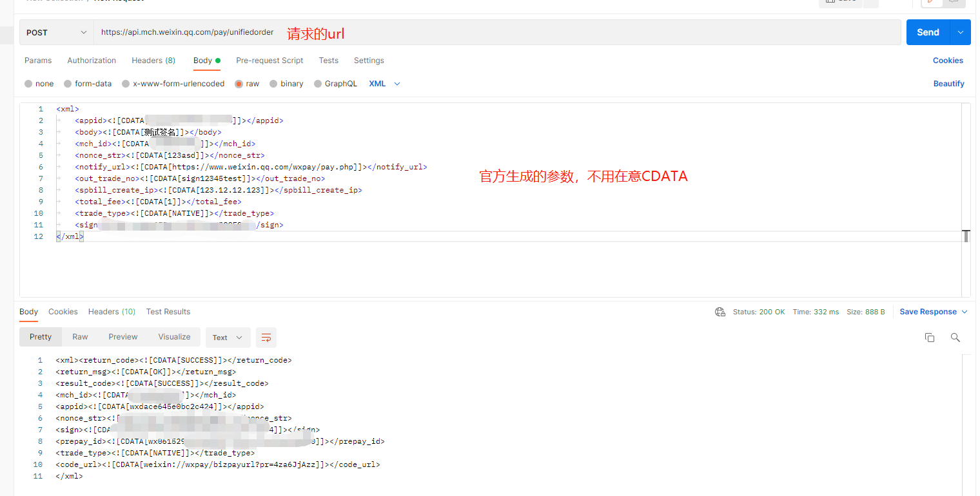Image resolution: width=980 pixels, height=496 pixels.
Task: Click the code_url line in response
Action: tap(218, 464)
